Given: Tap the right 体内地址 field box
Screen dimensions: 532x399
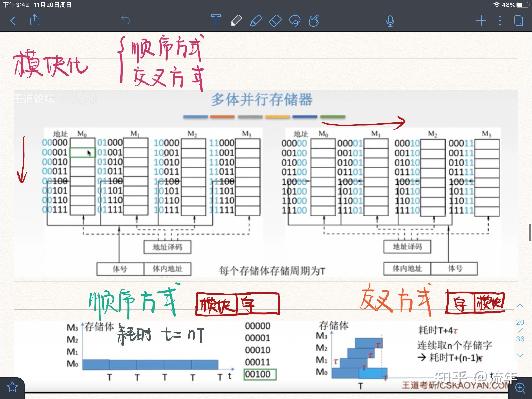Looking at the screenshot, I should [x=407, y=268].
